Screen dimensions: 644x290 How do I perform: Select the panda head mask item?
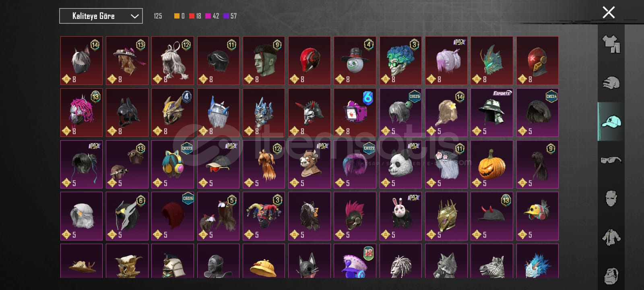tap(400, 164)
